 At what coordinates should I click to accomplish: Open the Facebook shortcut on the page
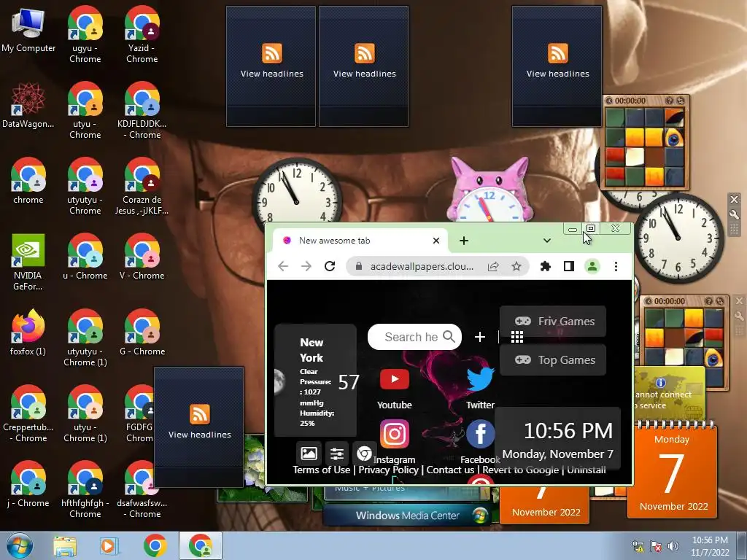click(480, 441)
